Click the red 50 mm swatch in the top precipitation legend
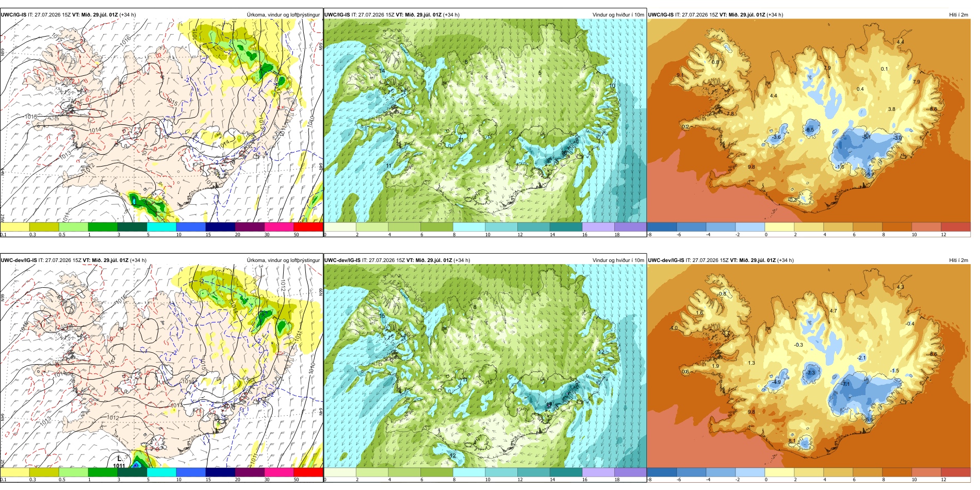980x490 pixels. (x=308, y=227)
